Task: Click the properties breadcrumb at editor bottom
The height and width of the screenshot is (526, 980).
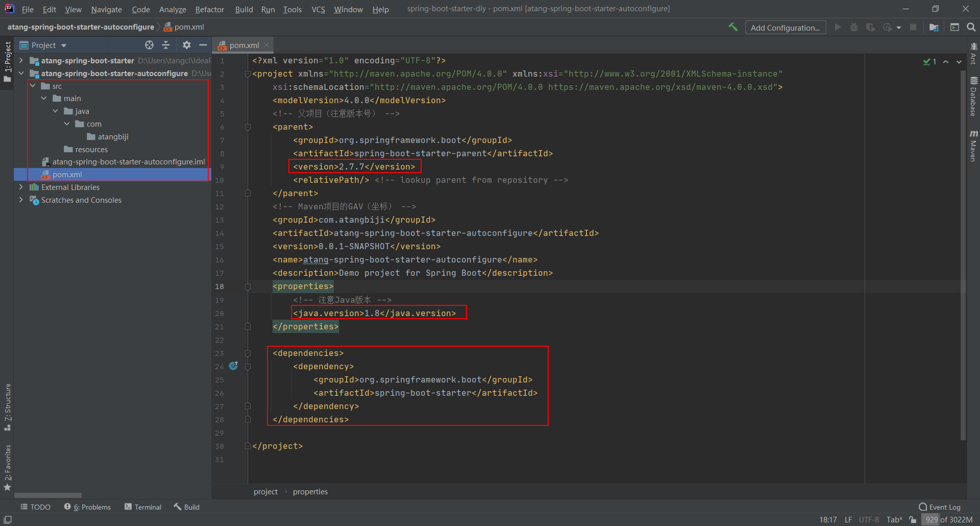Action: 310,491
